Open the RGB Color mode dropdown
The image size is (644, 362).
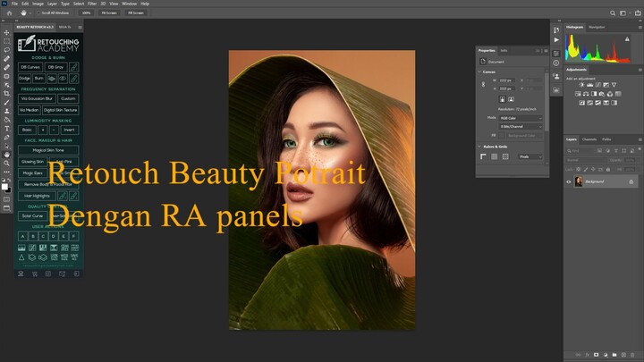[x=520, y=118]
